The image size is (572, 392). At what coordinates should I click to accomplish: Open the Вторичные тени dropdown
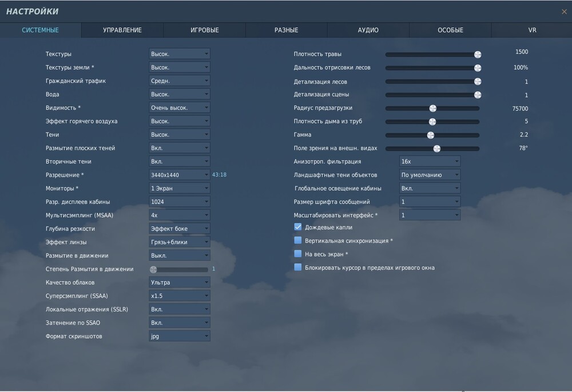(180, 161)
